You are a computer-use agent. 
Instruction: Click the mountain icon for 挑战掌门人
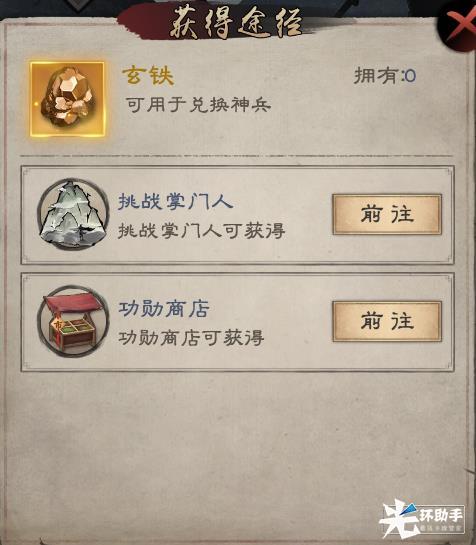tap(73, 214)
